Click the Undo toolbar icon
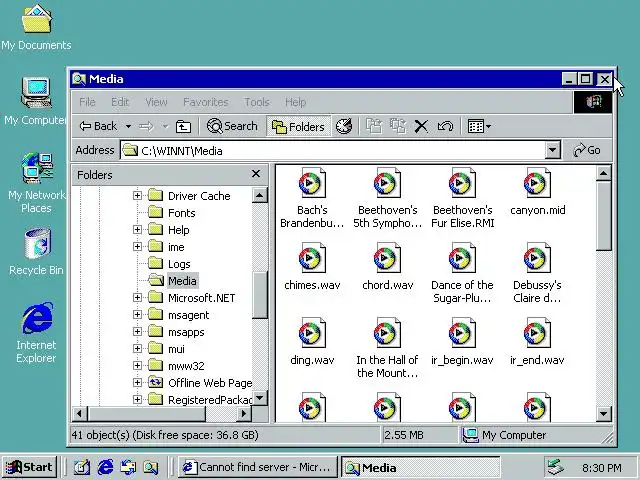The image size is (640, 480). pos(445,127)
